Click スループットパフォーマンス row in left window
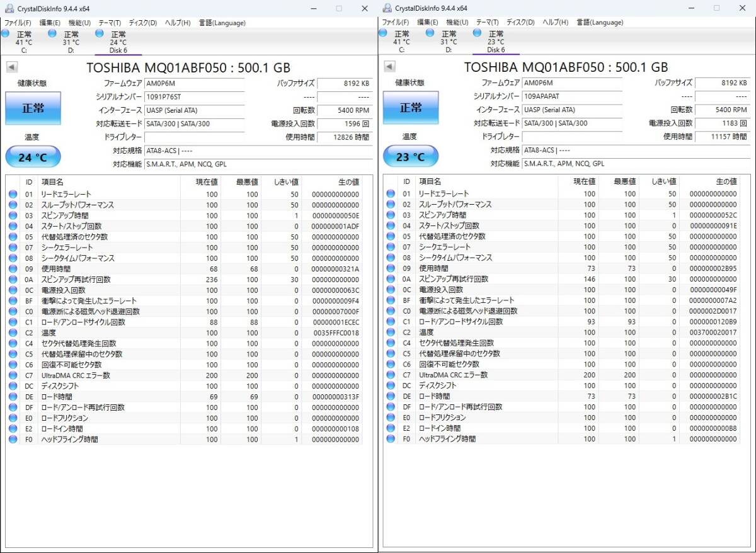 (x=185, y=205)
